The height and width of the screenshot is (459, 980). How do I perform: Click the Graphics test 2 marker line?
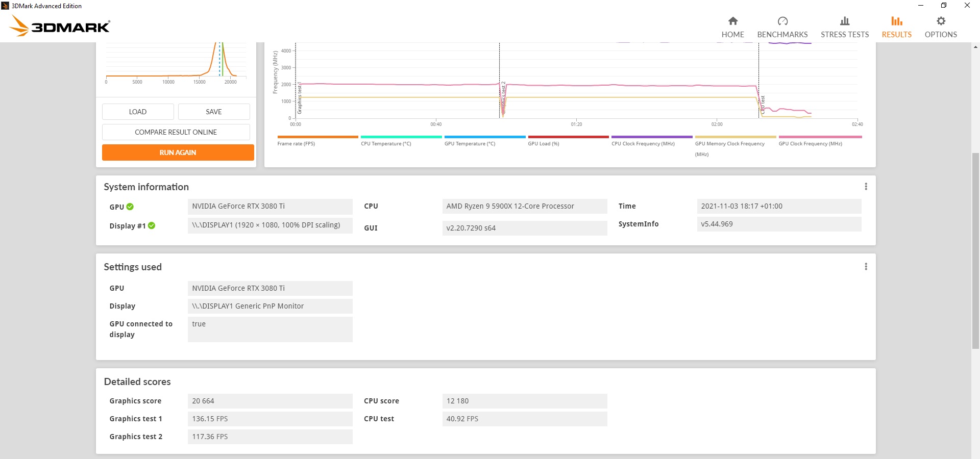click(499, 80)
